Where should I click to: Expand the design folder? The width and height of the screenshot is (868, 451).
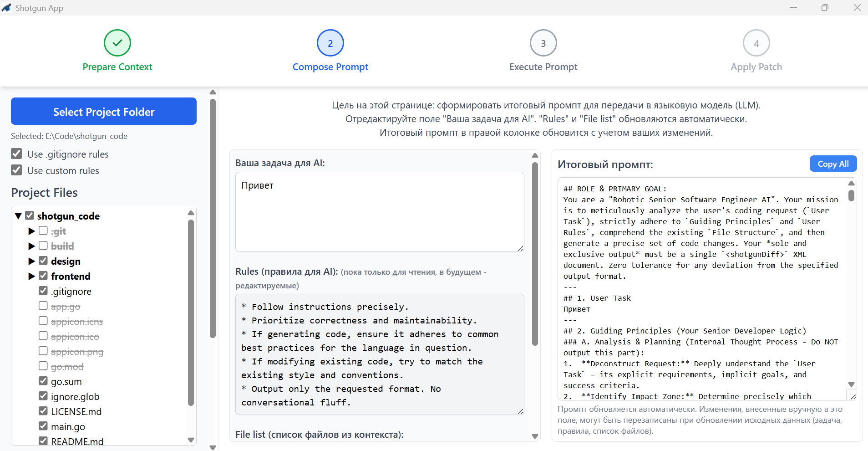pos(31,261)
